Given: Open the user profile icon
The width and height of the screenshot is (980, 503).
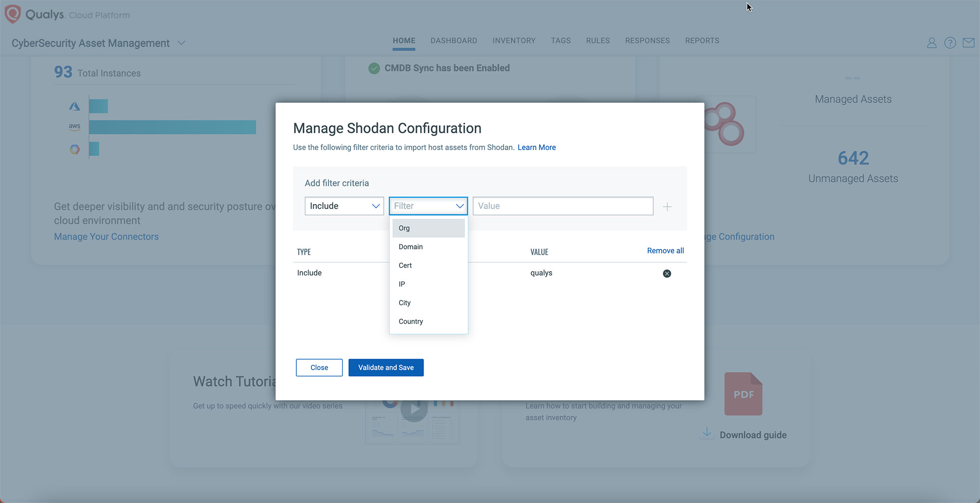Looking at the screenshot, I should 931,42.
